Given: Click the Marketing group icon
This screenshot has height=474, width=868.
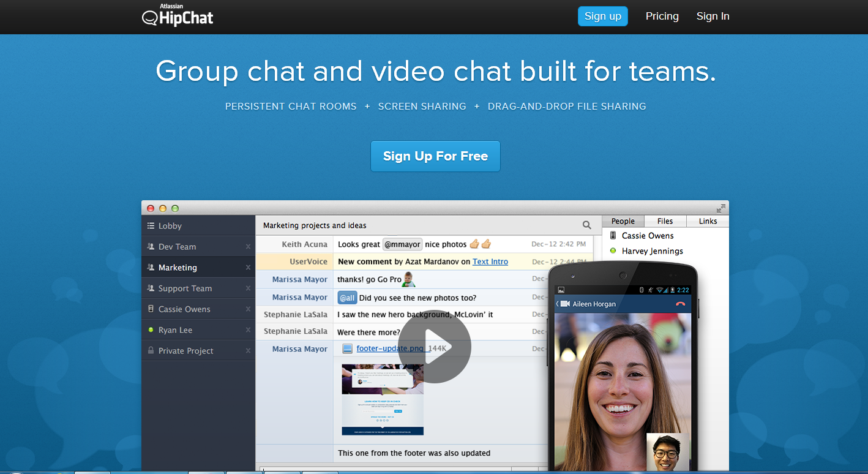Looking at the screenshot, I should pyautogui.click(x=151, y=268).
